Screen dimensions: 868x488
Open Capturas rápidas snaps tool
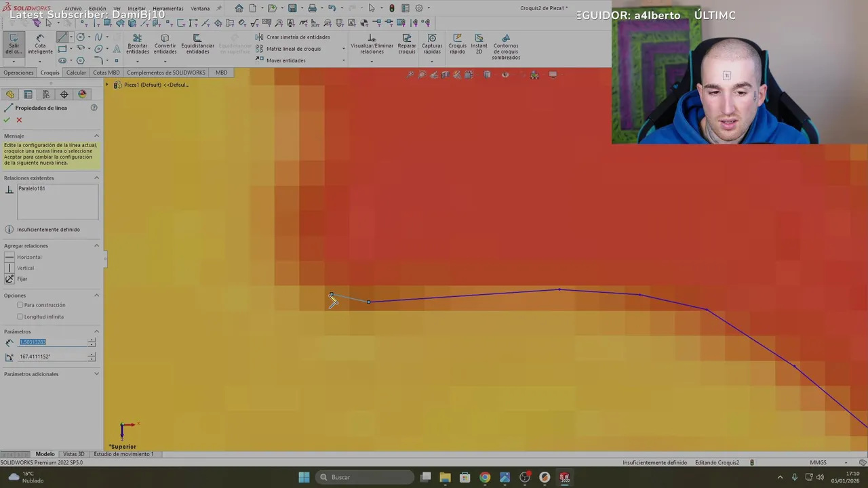pyautogui.click(x=432, y=45)
